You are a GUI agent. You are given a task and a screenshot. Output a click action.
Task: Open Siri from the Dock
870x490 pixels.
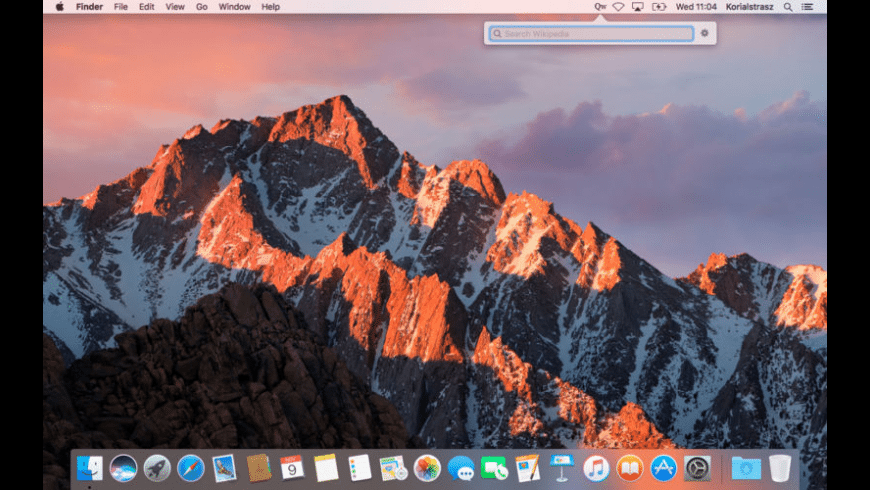pos(123,467)
